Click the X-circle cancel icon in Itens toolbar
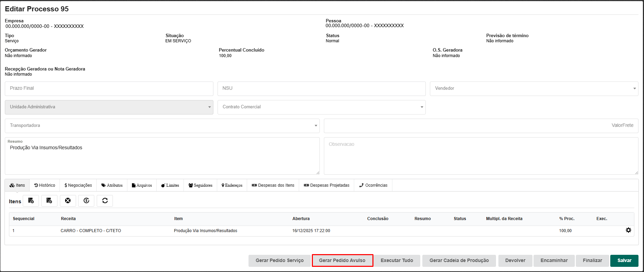 pyautogui.click(x=68, y=201)
